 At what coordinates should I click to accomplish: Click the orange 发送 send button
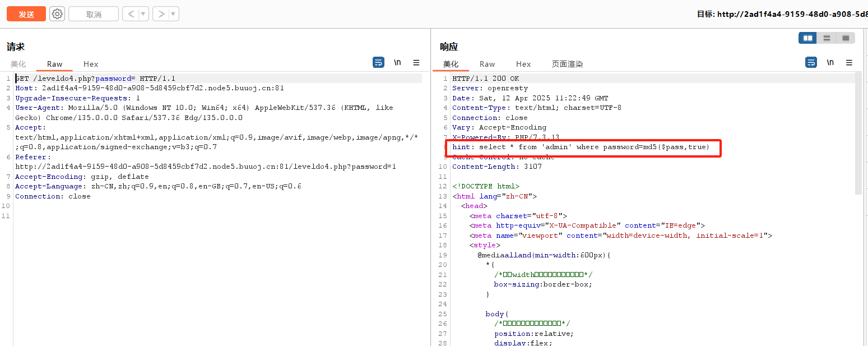point(26,14)
